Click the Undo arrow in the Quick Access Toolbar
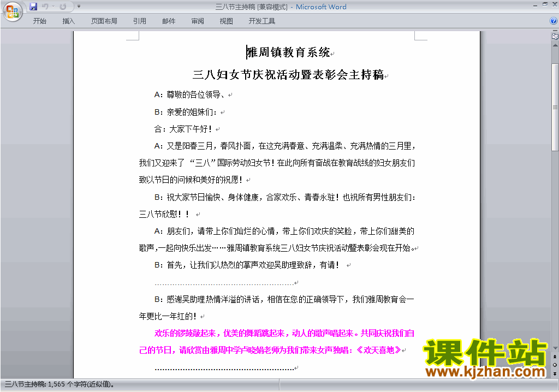The width and height of the screenshot is (559, 392). 45,7
